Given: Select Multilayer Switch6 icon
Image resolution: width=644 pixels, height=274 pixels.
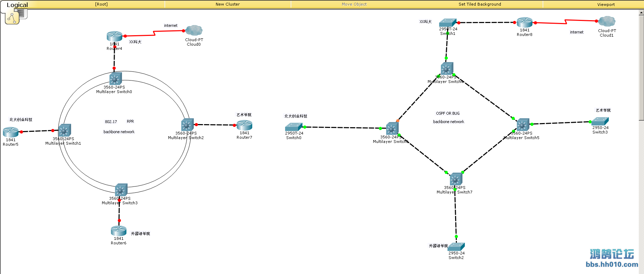Looking at the screenshot, I should (392, 129).
